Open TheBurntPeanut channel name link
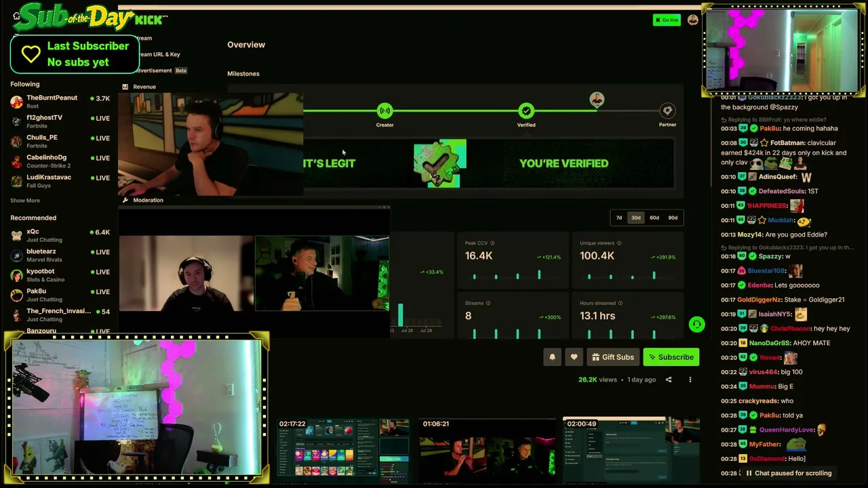868x488 pixels. [x=52, y=98]
